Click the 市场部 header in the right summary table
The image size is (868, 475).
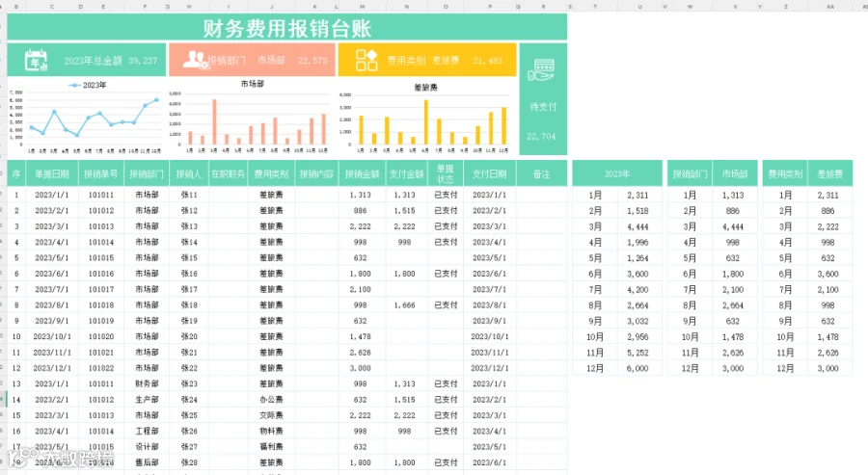coord(735,173)
